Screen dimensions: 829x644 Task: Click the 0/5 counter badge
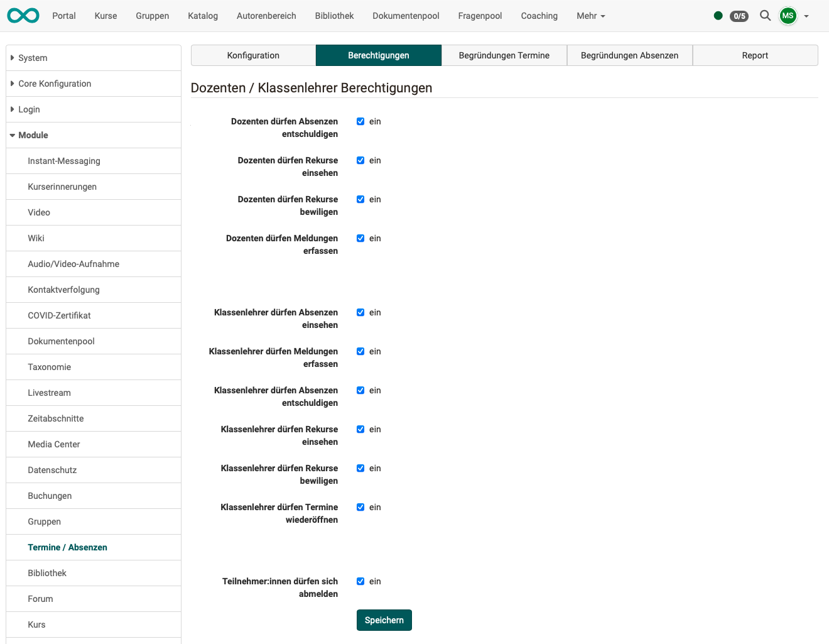pyautogui.click(x=739, y=16)
